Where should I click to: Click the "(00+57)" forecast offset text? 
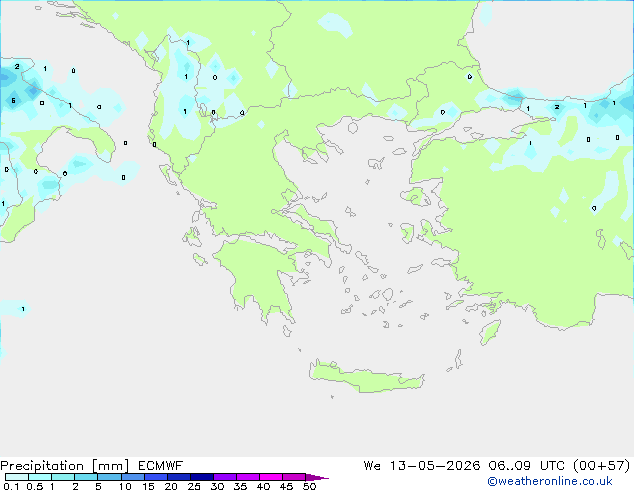click(602, 466)
